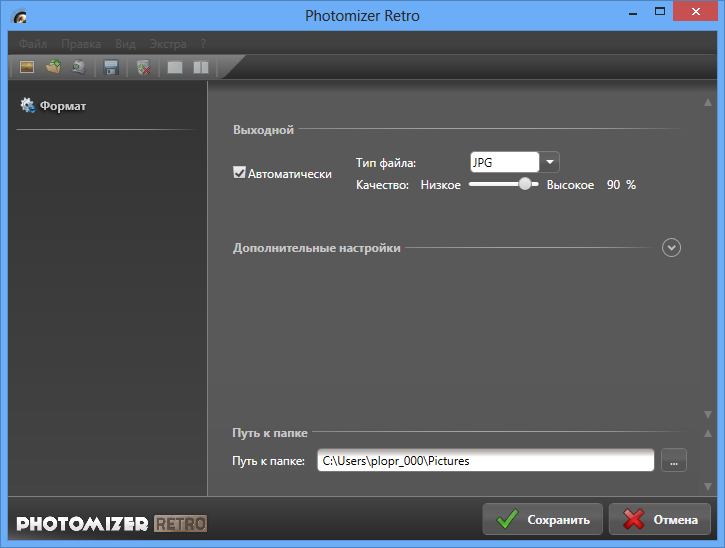Open the Тип файла JPG dropdown arrow
The width and height of the screenshot is (725, 548).
[549, 162]
